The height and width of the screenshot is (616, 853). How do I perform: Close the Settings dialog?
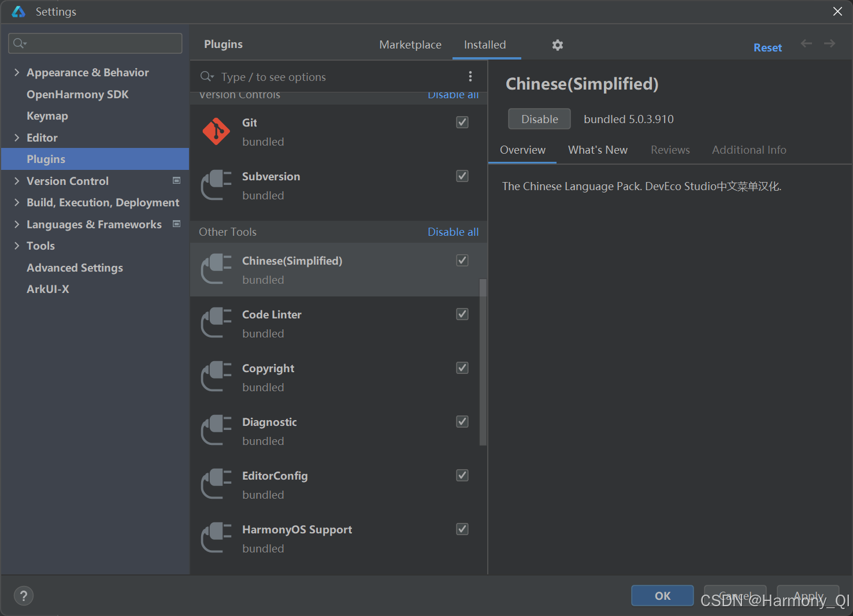[837, 12]
